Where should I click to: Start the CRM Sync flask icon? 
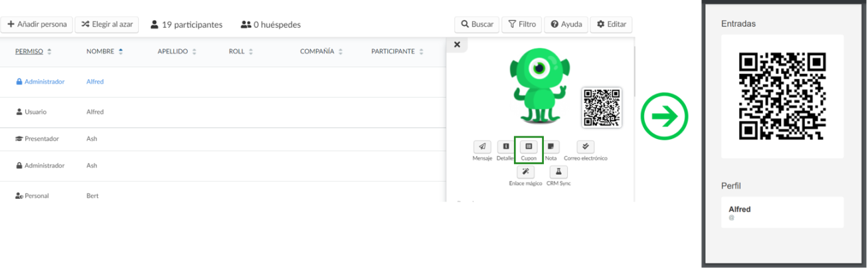tap(558, 172)
